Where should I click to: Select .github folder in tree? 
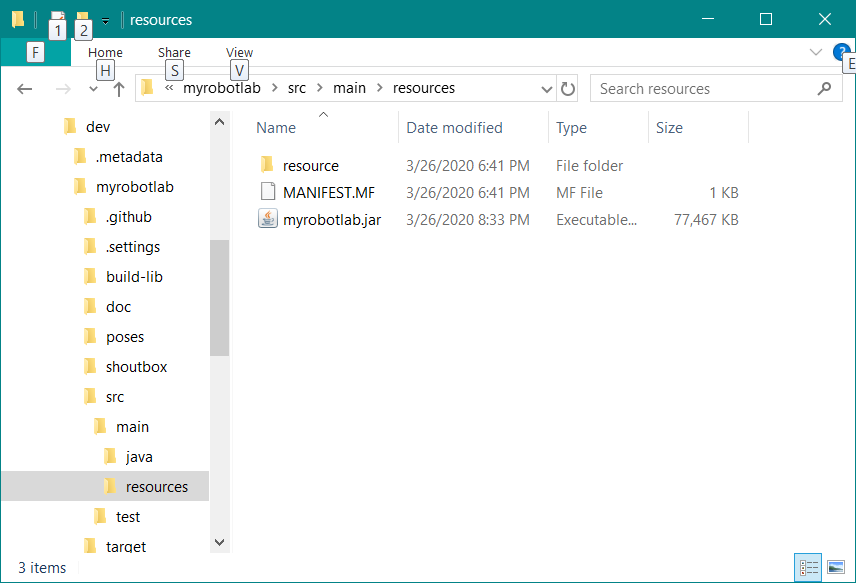128,217
